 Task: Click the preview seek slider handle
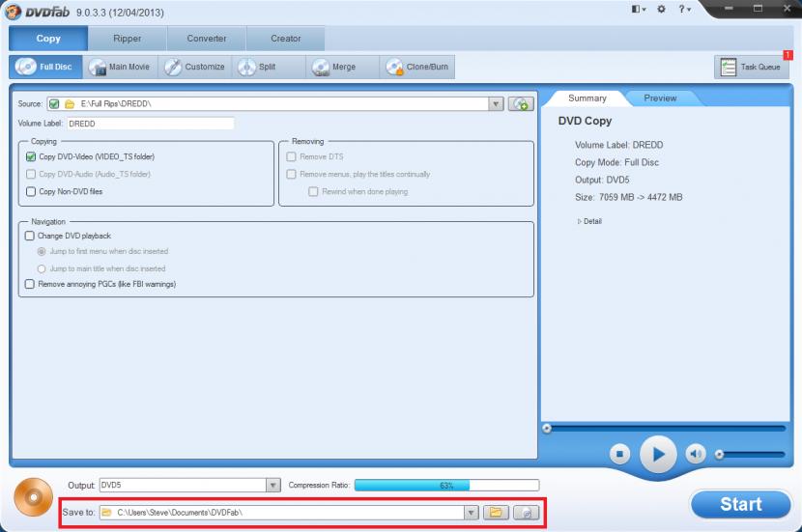pos(547,429)
